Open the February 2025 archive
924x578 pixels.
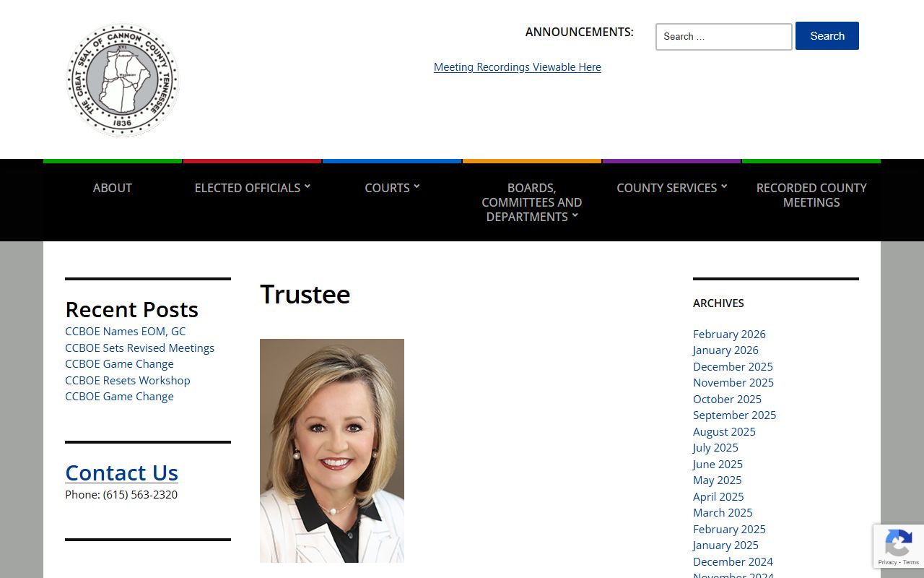point(729,530)
